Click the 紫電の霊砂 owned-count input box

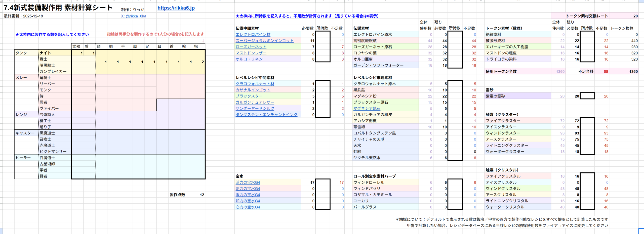[587, 96]
